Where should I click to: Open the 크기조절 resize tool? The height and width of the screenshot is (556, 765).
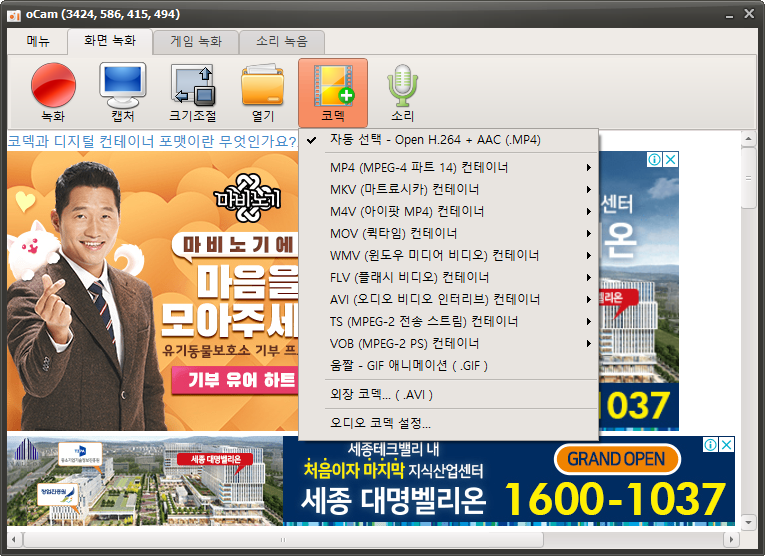click(193, 91)
